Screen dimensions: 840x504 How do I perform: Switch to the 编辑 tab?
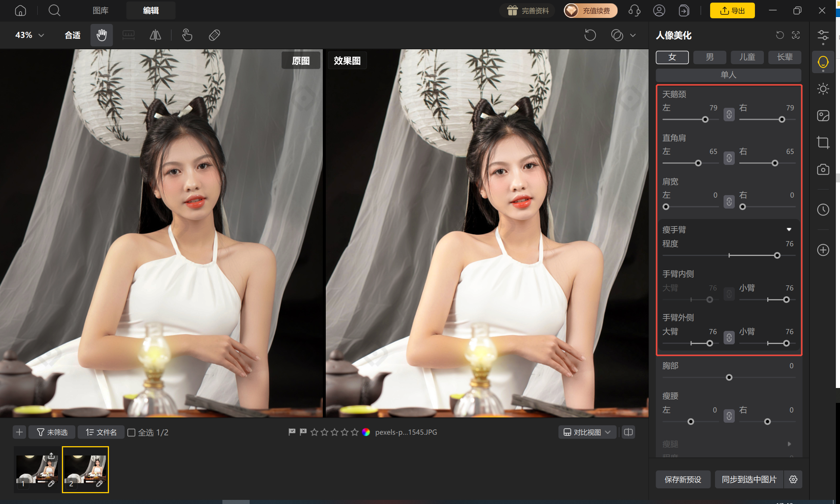pyautogui.click(x=151, y=10)
